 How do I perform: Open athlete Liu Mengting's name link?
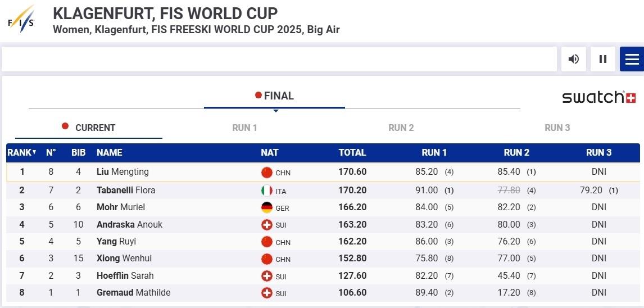pos(123,172)
